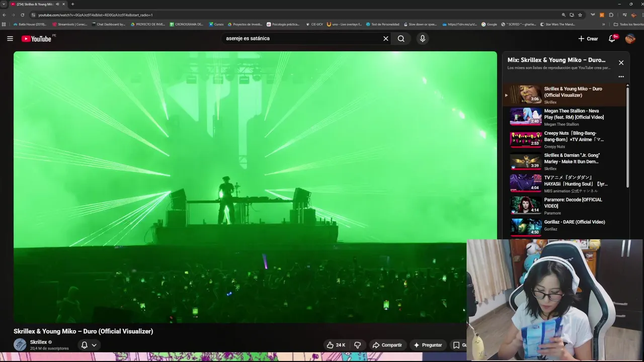Mute the tab via speaker icon

(x=57, y=4)
